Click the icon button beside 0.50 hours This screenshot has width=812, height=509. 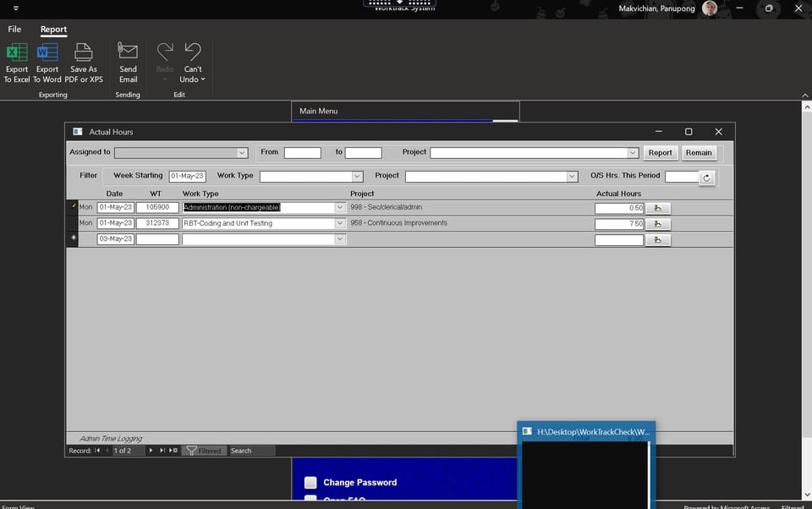tap(658, 208)
